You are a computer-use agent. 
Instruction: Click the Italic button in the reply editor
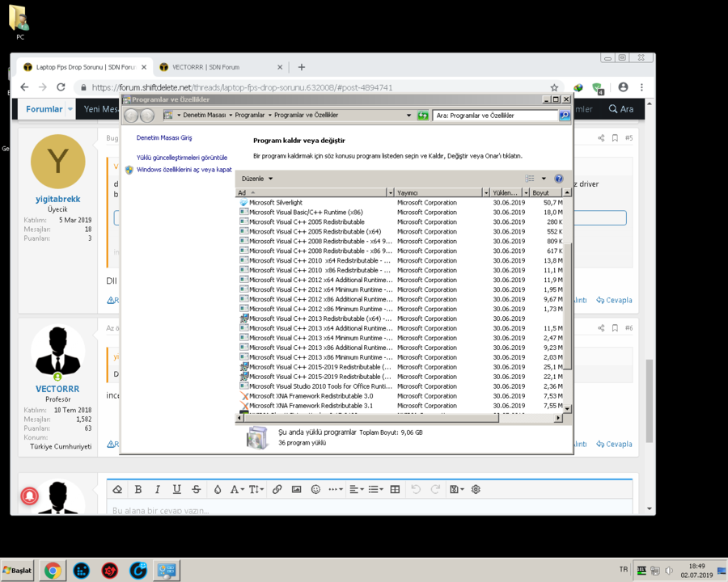158,489
